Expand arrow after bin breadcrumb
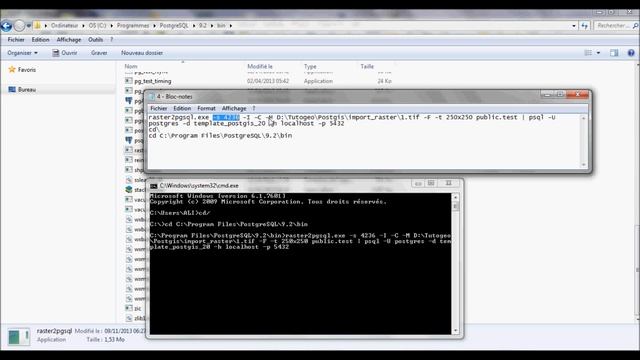 [231, 25]
